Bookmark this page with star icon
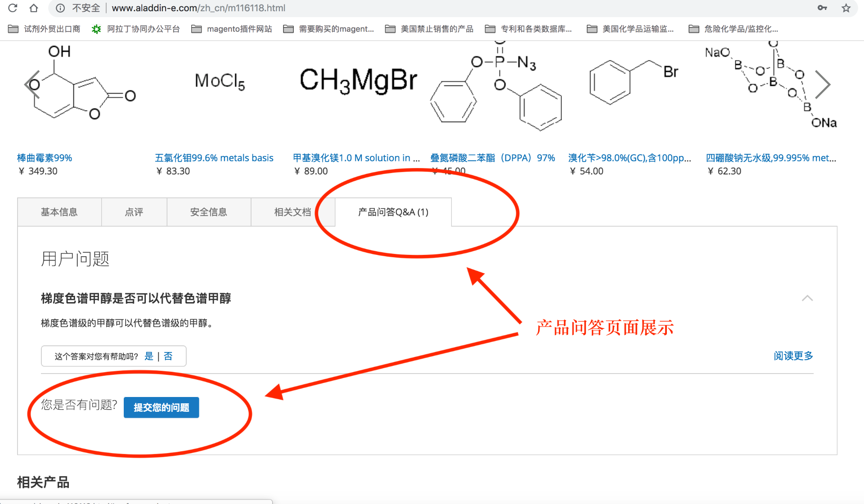Viewport: 864px width, 504px height. coord(846,8)
